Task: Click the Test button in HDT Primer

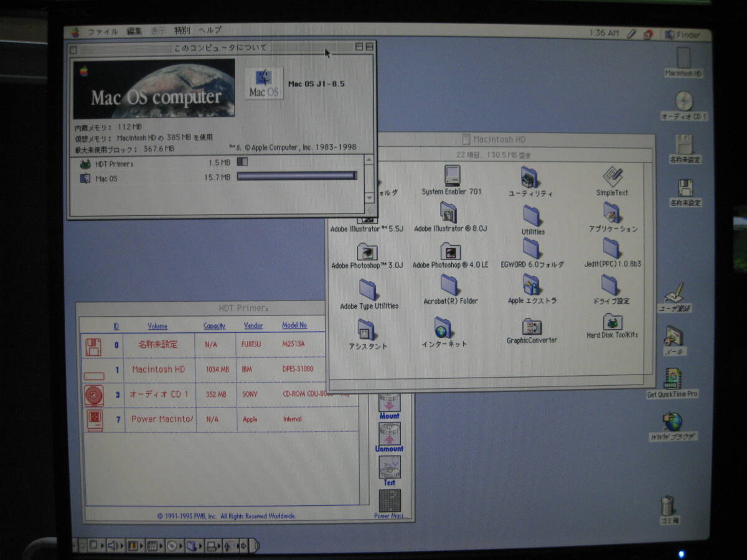Action: coord(390,471)
